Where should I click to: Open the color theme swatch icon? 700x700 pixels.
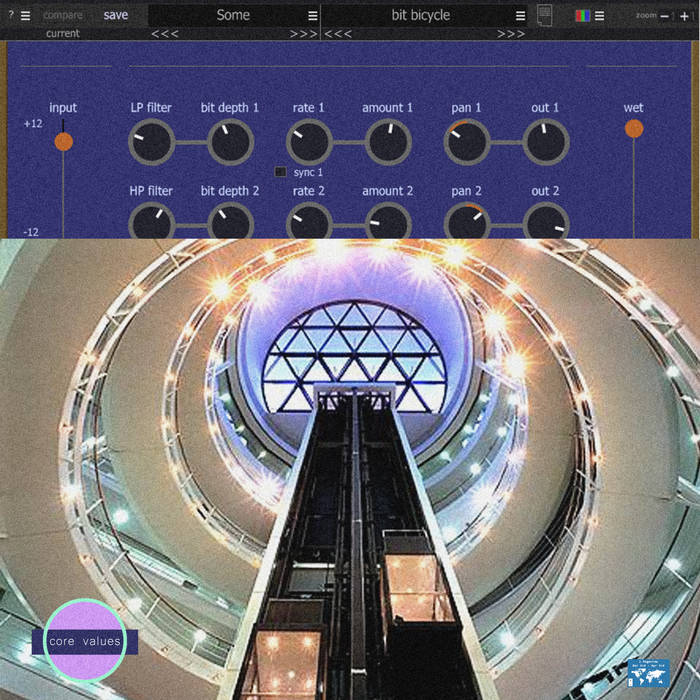(x=583, y=16)
